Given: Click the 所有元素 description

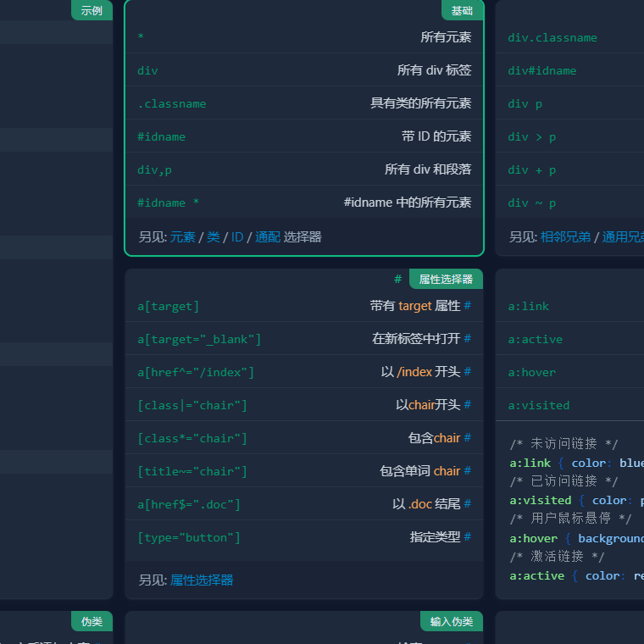Looking at the screenshot, I should [x=446, y=37].
